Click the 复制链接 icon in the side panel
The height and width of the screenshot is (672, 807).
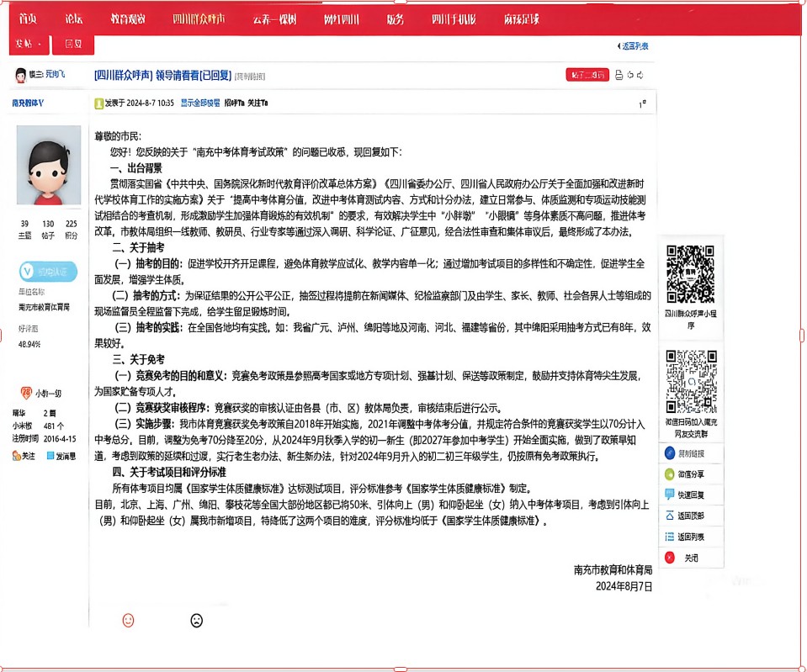click(x=670, y=453)
